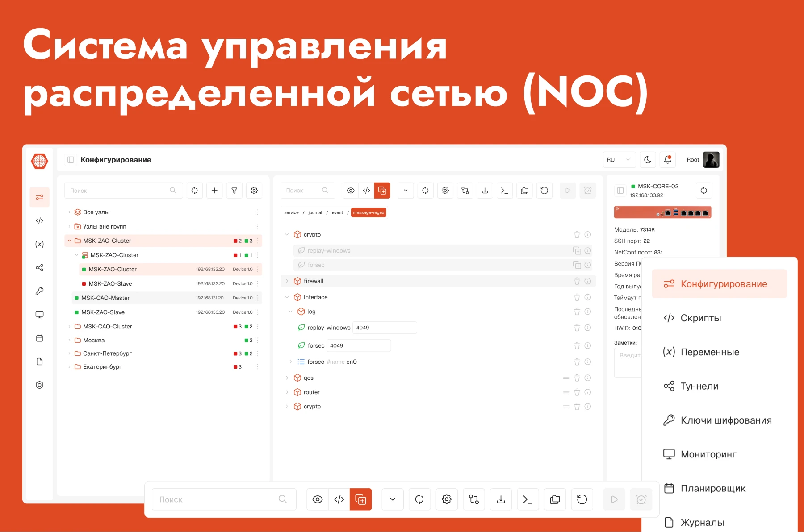Open Scheduler calendar icon in left sidebar

(x=39, y=338)
